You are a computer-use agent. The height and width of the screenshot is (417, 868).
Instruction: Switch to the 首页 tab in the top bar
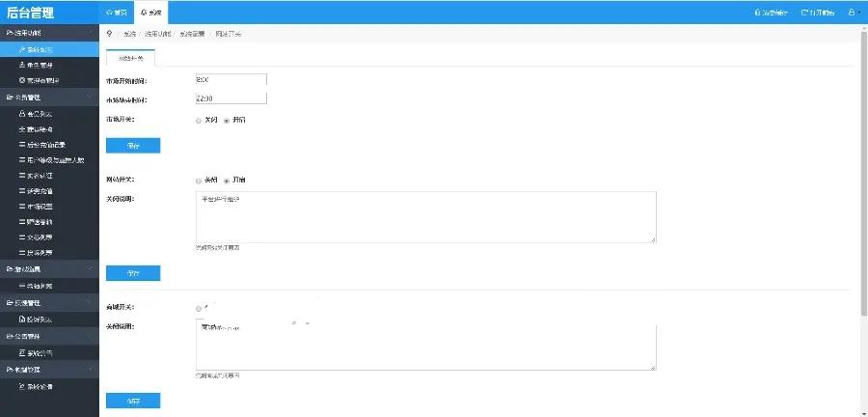click(117, 13)
